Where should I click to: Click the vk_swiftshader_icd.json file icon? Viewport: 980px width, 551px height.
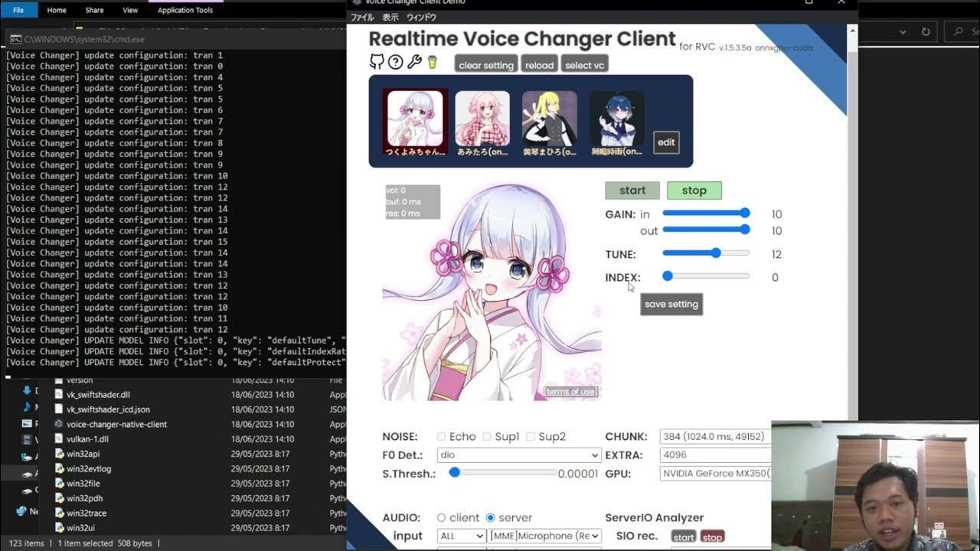(x=59, y=409)
